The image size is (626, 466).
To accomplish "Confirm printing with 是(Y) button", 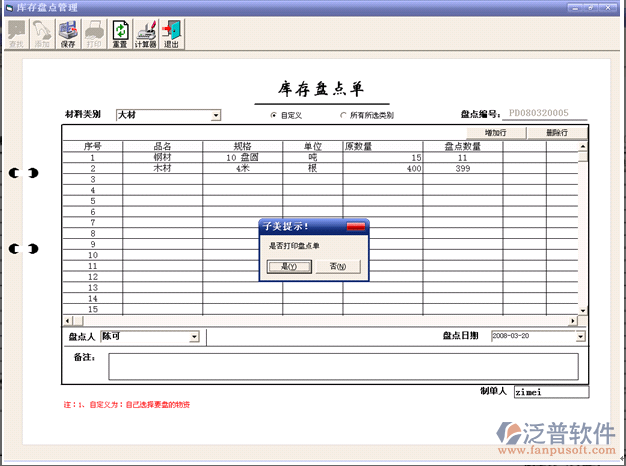I will point(289,266).
